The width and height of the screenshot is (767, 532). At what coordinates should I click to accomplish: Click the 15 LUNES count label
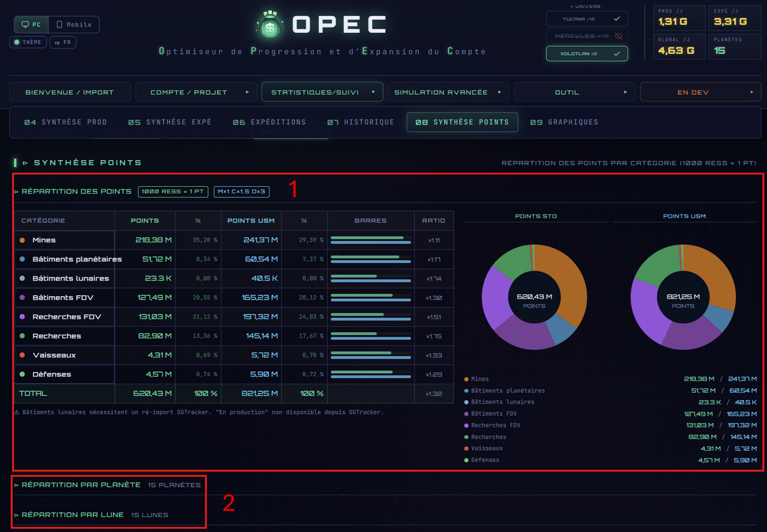coord(150,515)
